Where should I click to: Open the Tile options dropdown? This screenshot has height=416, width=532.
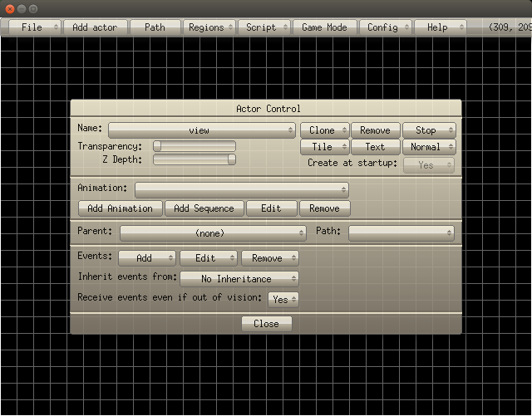click(324, 147)
